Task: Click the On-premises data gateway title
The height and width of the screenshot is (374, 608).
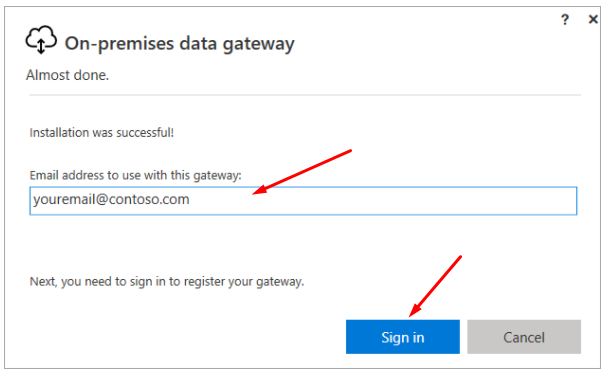Action: pyautogui.click(x=180, y=44)
